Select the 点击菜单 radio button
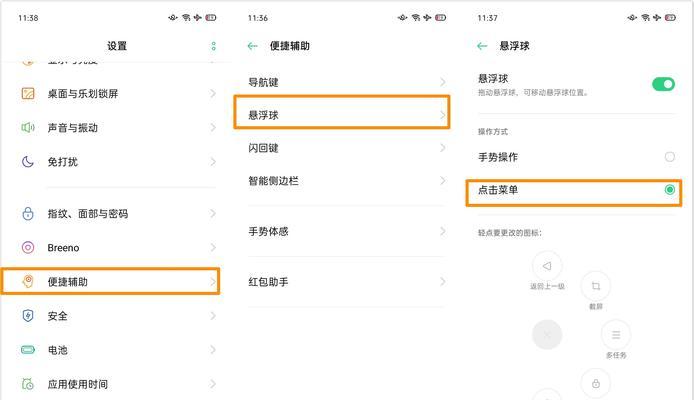Image resolution: width=694 pixels, height=400 pixels. pos(670,190)
